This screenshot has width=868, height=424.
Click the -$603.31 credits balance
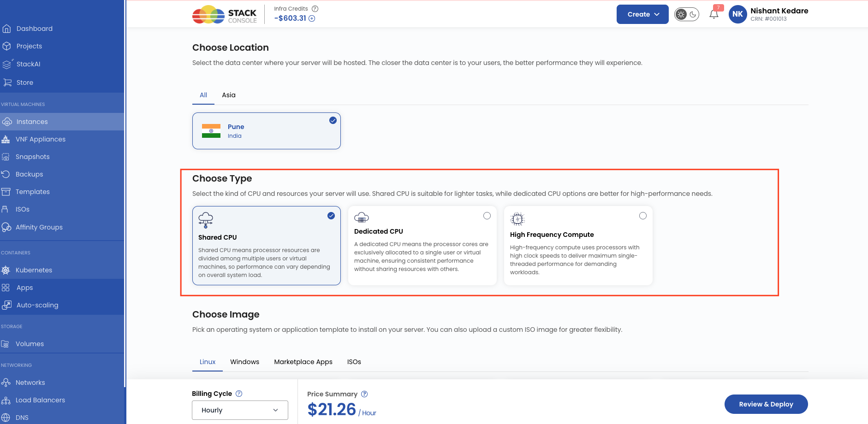coord(290,18)
